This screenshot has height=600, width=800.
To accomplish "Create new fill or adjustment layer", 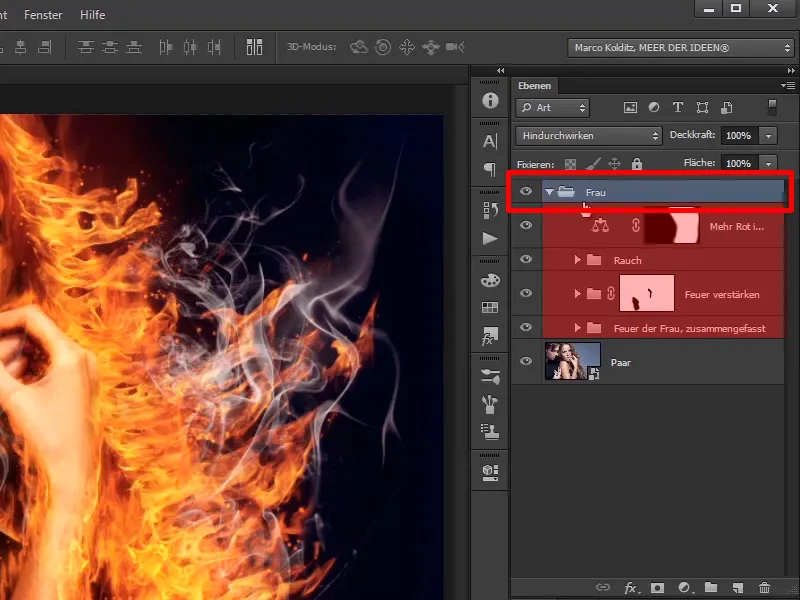I will (x=684, y=588).
